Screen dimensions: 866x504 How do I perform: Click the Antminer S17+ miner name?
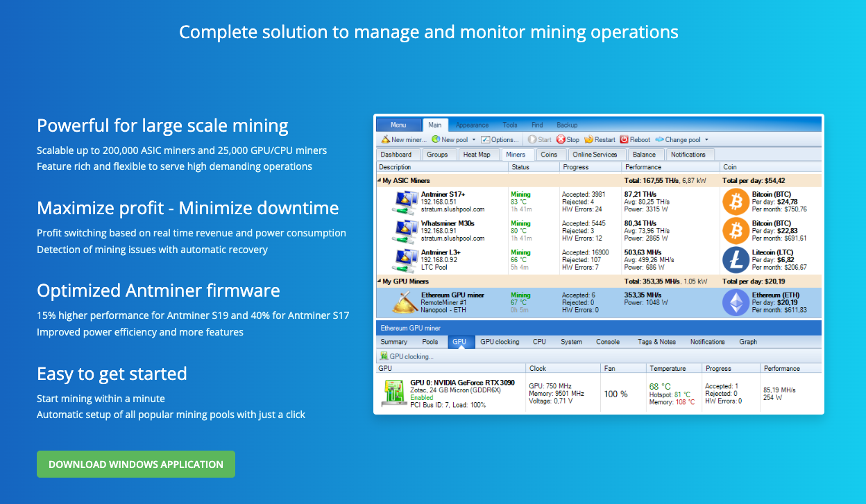[x=443, y=195]
